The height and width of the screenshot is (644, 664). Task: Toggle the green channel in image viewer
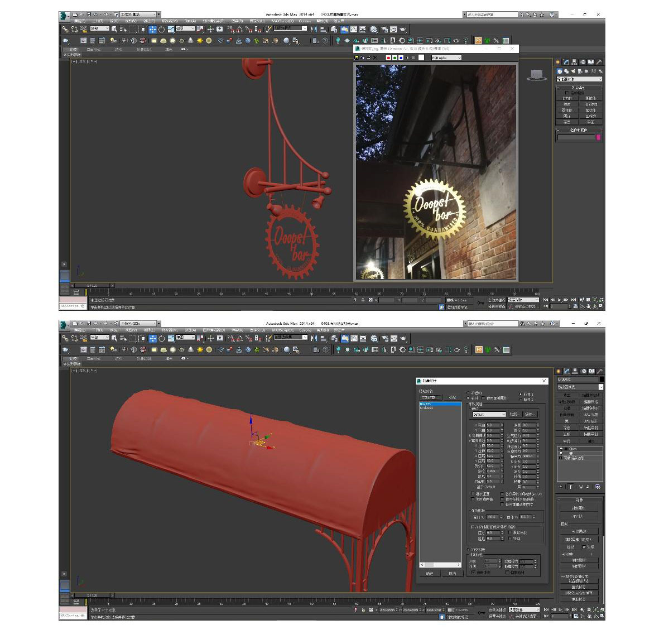point(394,57)
